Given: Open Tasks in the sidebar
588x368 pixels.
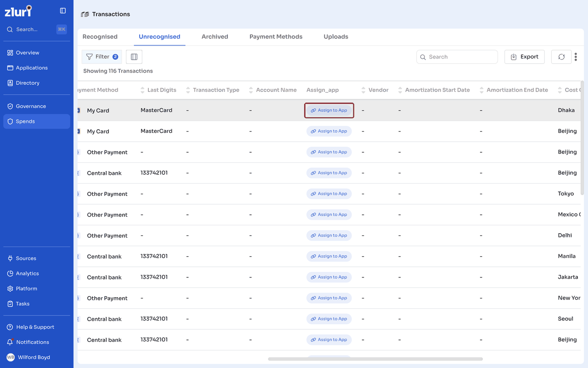Looking at the screenshot, I should [x=37, y=304].
